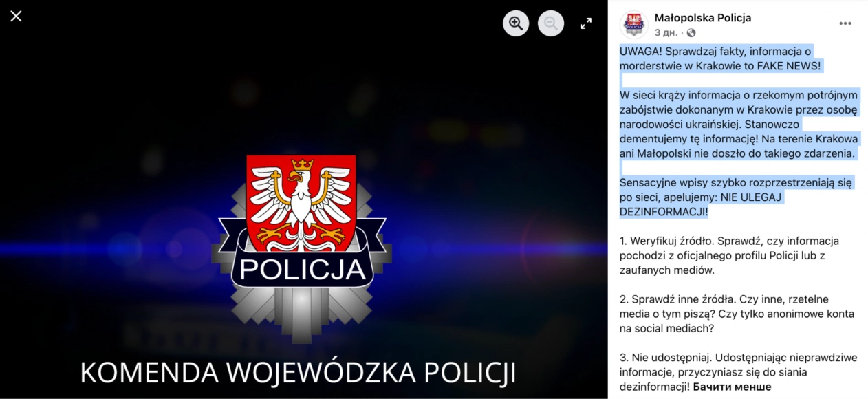Open the post timestamp '3 дн.'
The image size is (868, 399).
[x=666, y=32]
